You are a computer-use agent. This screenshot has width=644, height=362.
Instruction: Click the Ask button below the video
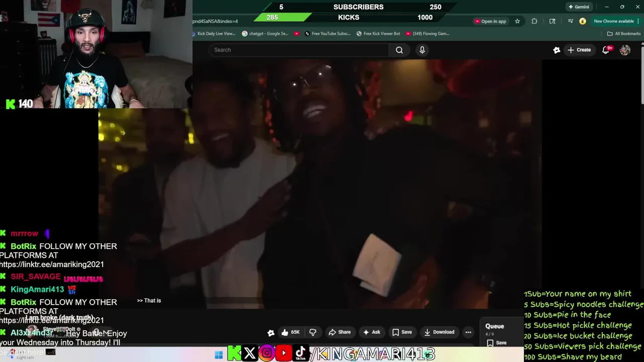pos(372,332)
